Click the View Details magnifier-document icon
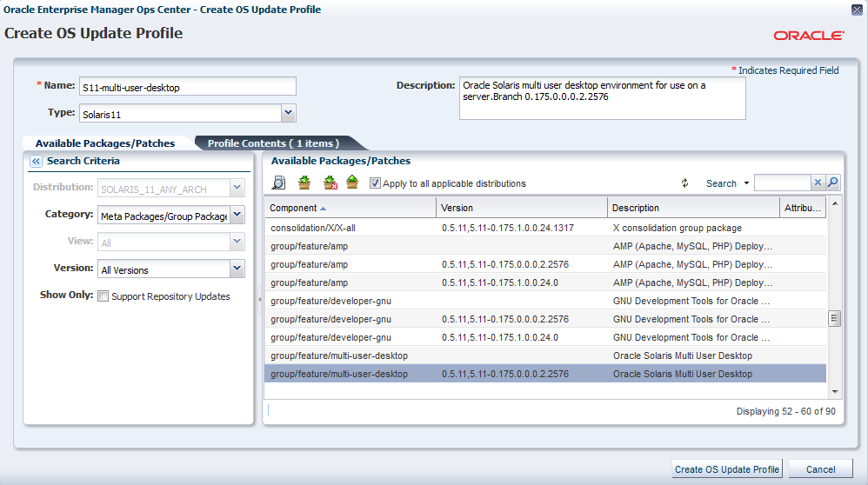Viewport: 868px width, 485px height. [x=278, y=183]
